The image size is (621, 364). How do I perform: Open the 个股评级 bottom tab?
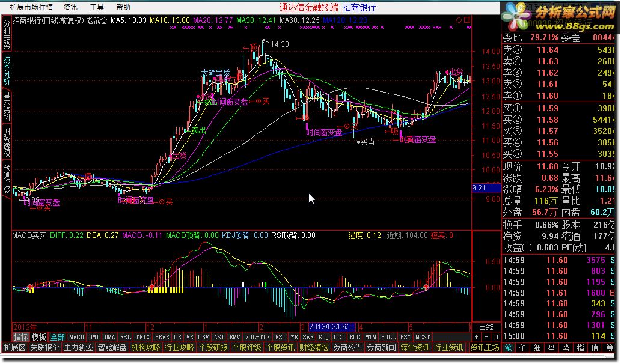(246, 347)
